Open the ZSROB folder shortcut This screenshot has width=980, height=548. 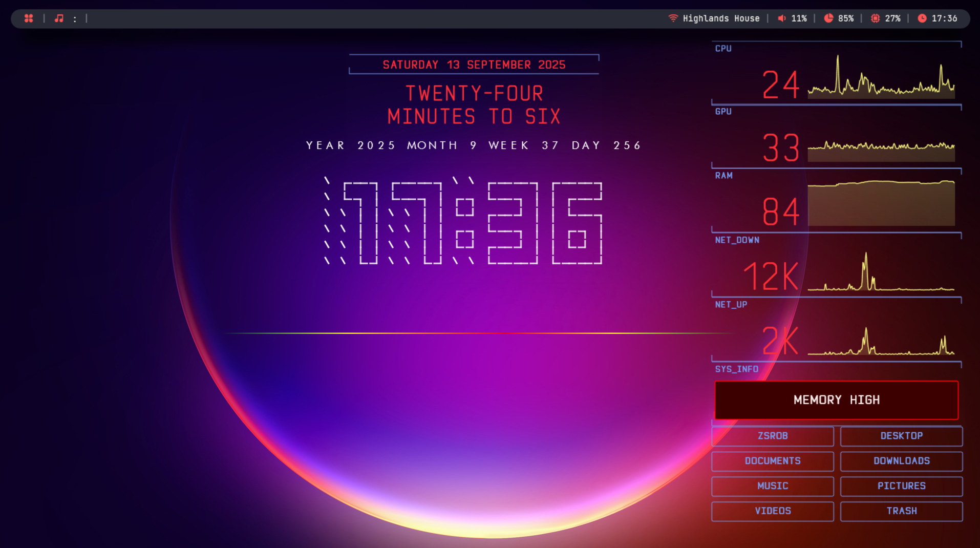(773, 436)
